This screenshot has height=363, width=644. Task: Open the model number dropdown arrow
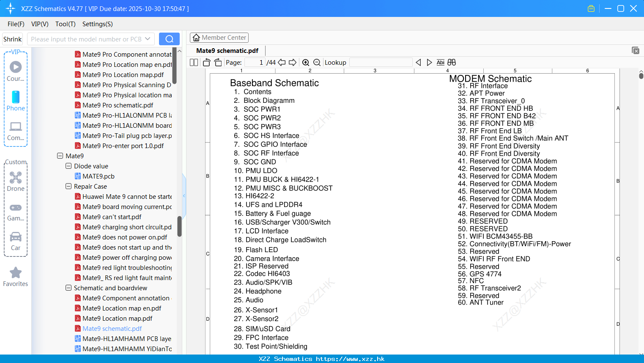point(148,39)
